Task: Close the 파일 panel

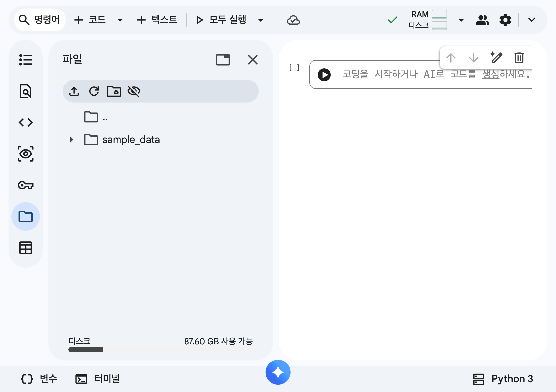Action: pyautogui.click(x=253, y=60)
